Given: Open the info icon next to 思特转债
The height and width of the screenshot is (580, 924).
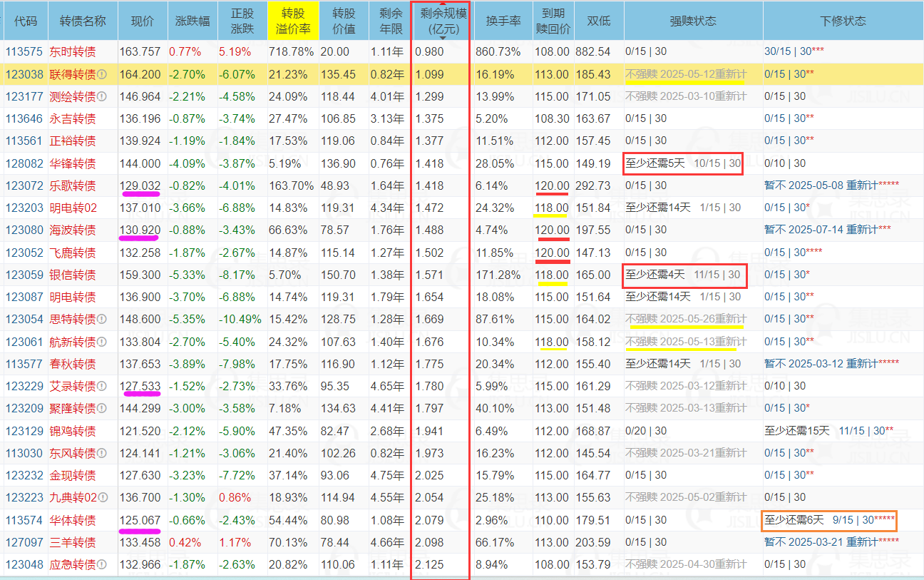Looking at the screenshot, I should point(102,319).
